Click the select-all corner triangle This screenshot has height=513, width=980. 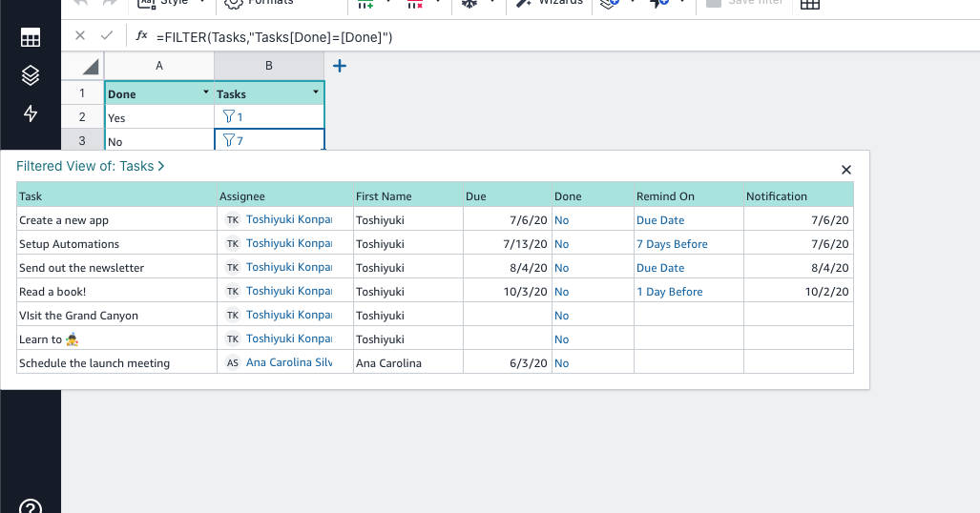(x=91, y=66)
